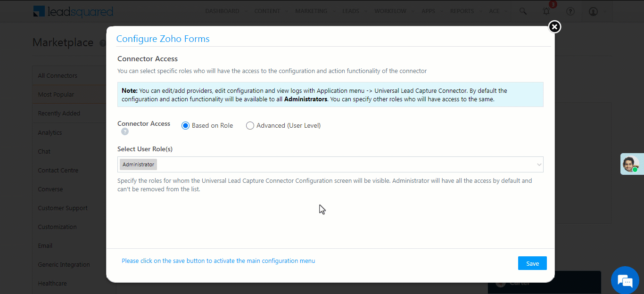Viewport: 644px width, 294px height.
Task: Click the Save button to activate configuration
Action: [x=532, y=263]
